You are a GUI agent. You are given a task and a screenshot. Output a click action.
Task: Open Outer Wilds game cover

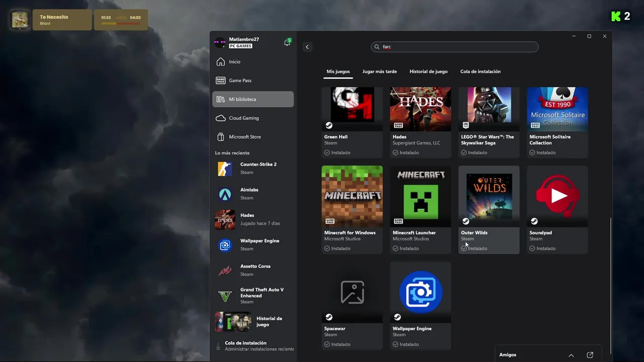point(489,196)
